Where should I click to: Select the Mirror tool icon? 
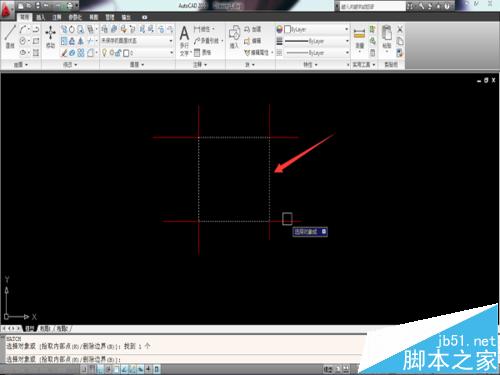[80, 41]
